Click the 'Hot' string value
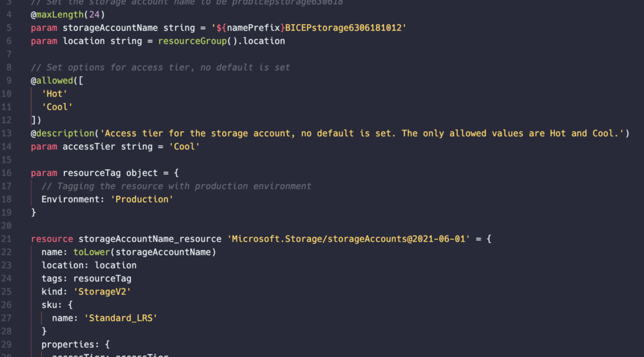The image size is (644, 357). [54, 94]
